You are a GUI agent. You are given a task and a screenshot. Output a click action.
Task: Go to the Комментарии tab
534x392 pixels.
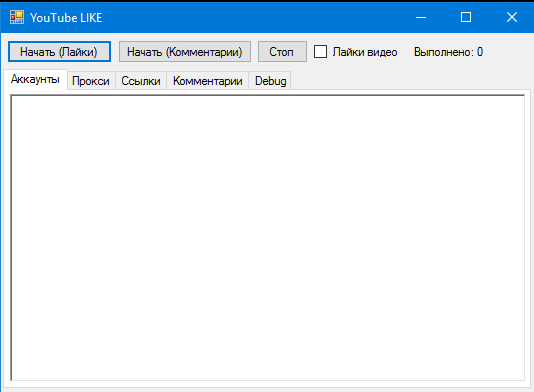pyautogui.click(x=208, y=81)
